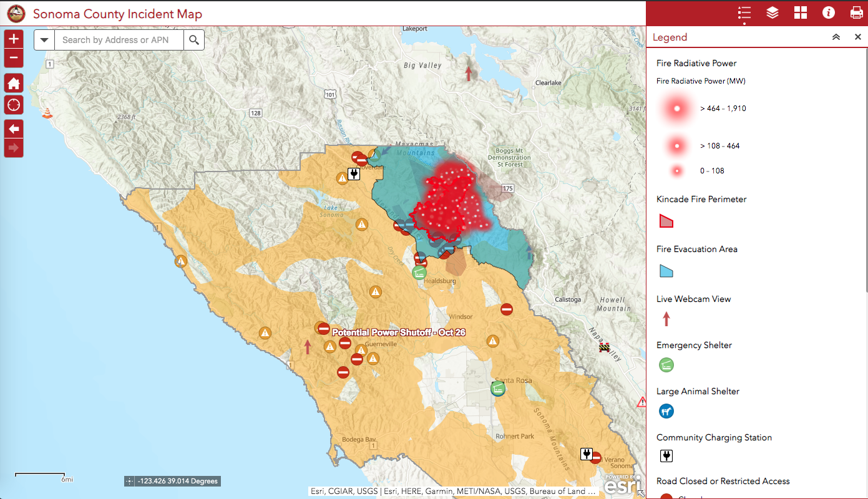Open the Print widget
Image resolution: width=868 pixels, height=499 pixels.
(856, 13)
